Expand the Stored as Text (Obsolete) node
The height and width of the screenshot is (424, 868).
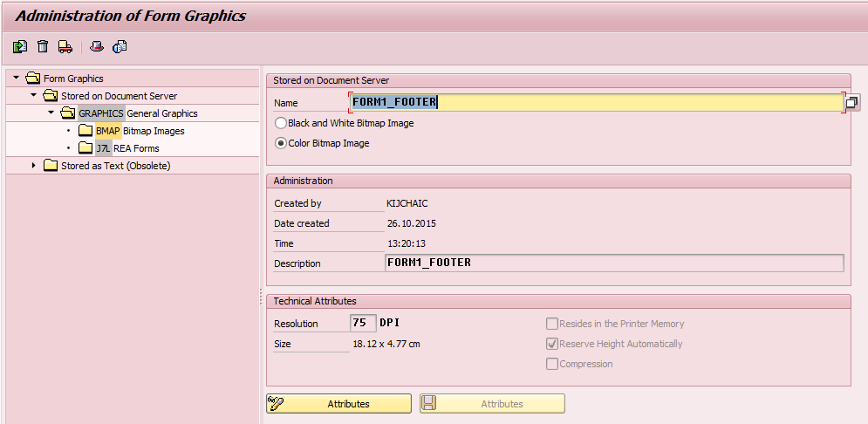click(x=34, y=166)
